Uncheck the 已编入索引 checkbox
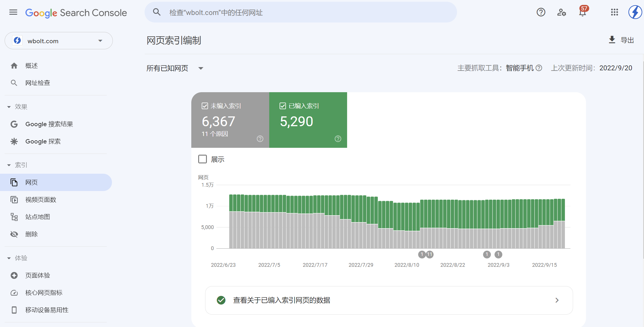This screenshot has width=644, height=327. pos(282,106)
